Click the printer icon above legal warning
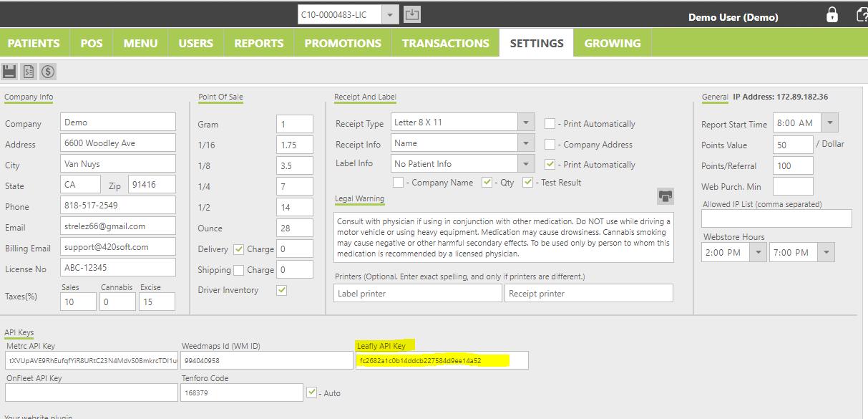Screen dimensions: 868x419 pyautogui.click(x=665, y=196)
